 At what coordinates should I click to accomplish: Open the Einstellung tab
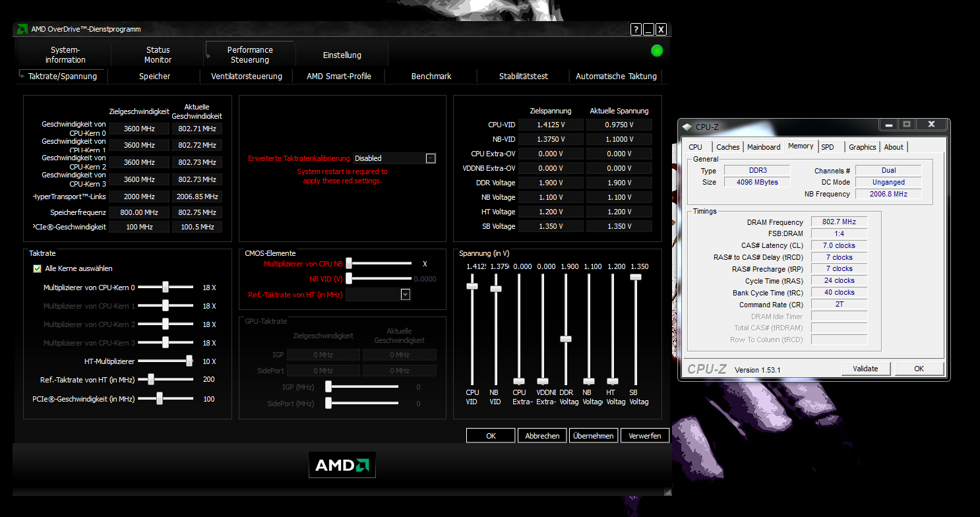tap(342, 55)
